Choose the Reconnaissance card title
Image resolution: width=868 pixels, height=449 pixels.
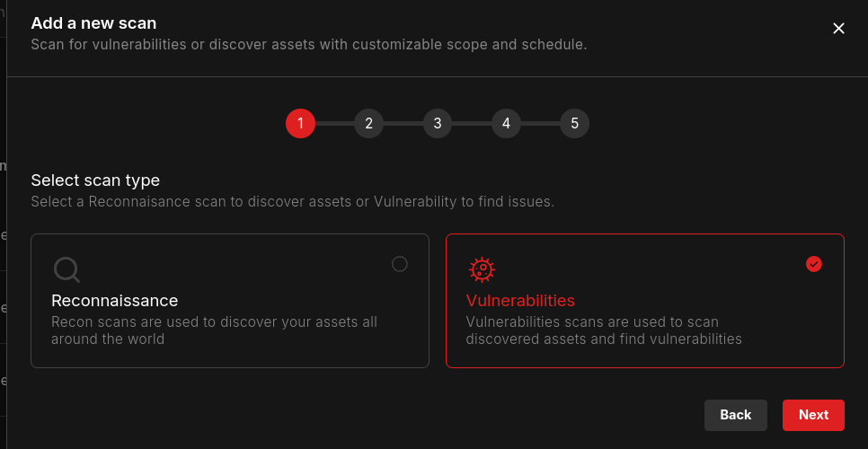[115, 301]
